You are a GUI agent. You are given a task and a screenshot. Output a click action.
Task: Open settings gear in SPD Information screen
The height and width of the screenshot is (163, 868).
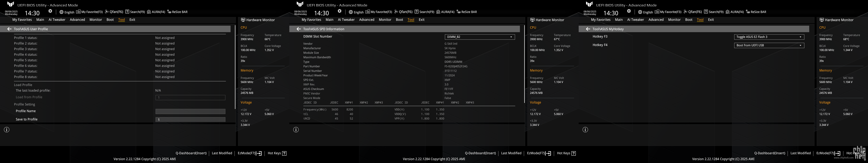340,11
